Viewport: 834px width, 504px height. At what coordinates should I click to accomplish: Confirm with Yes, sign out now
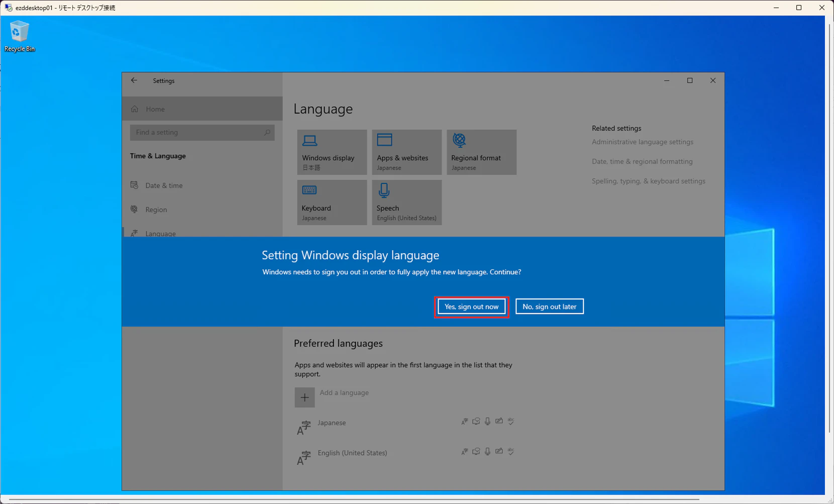click(x=471, y=307)
